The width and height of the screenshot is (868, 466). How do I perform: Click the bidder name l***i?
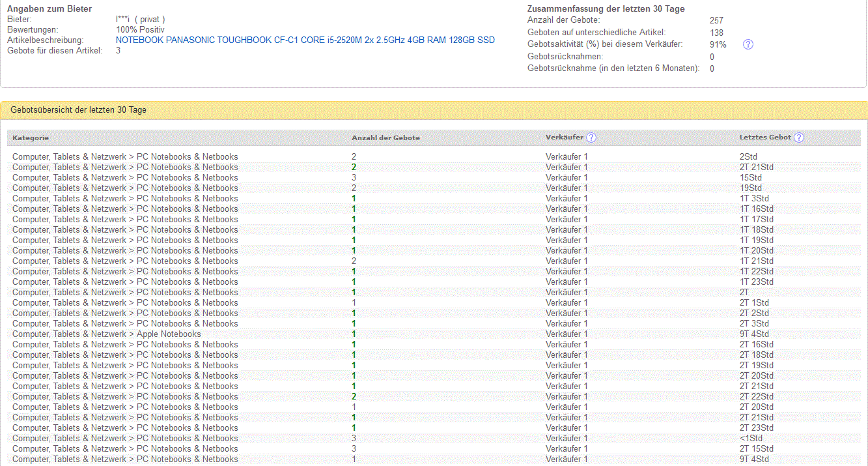pos(123,20)
